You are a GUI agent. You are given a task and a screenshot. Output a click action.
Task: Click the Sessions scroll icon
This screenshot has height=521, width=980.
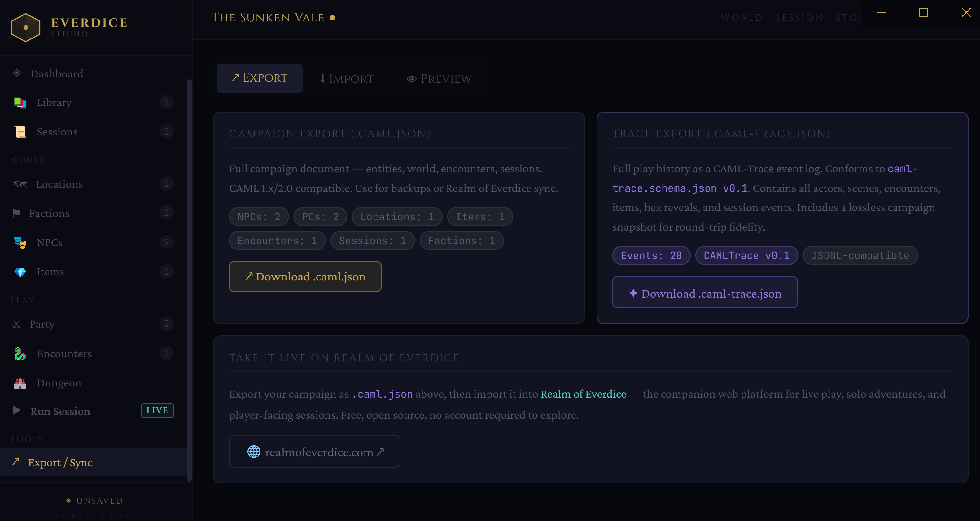20,132
